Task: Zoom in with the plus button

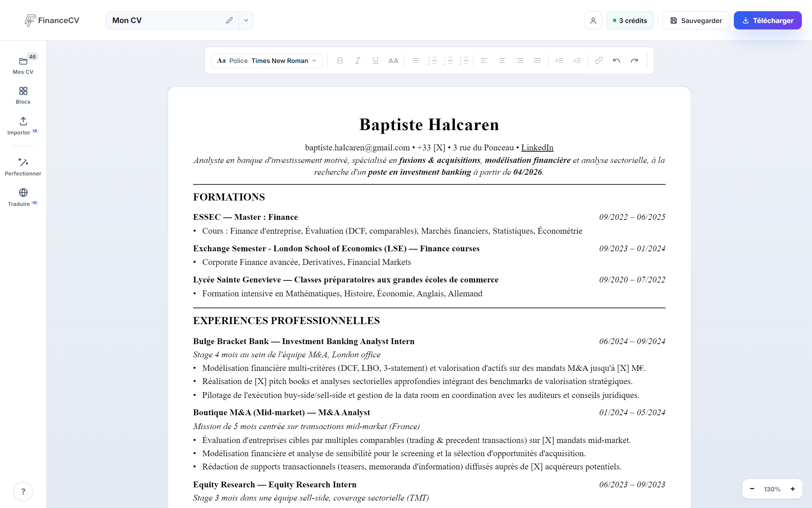Action: 792,489
